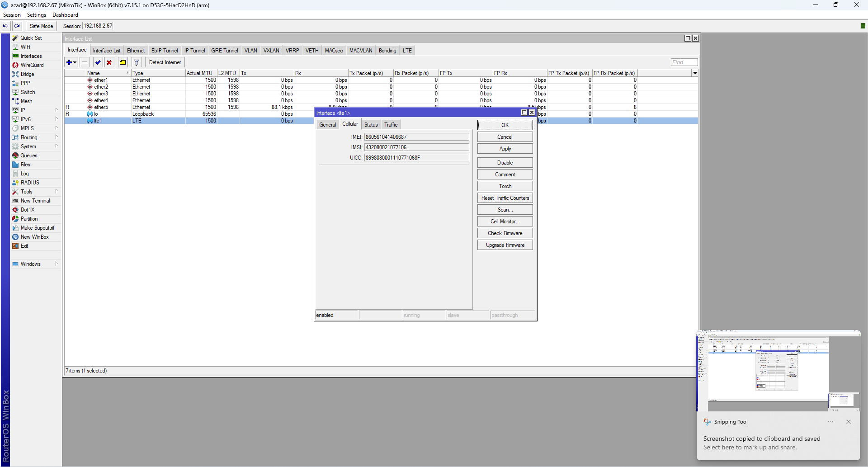Click the redo arrow in top toolbar

(17, 26)
